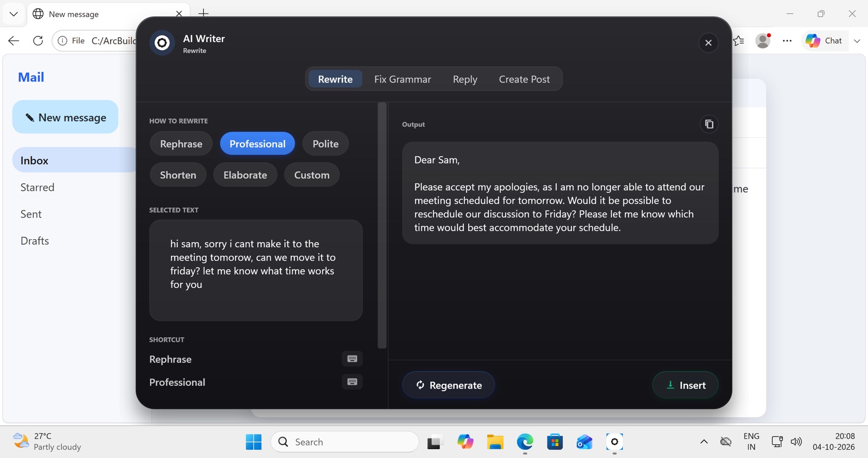Select the Rewrite tab
The height and width of the screenshot is (458, 868).
[x=335, y=79]
